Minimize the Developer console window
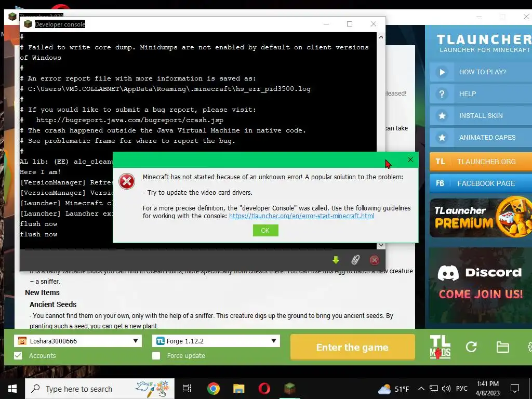 326,24
